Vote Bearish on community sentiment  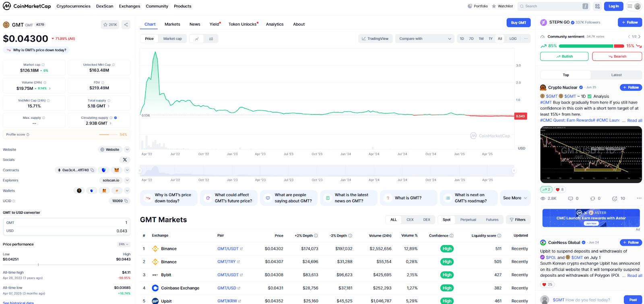point(617,56)
